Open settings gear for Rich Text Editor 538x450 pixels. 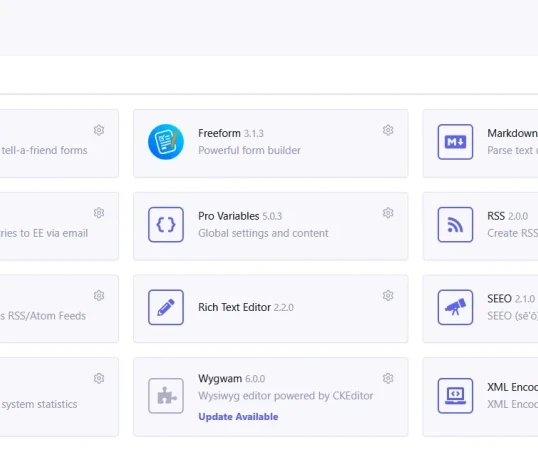point(388,296)
